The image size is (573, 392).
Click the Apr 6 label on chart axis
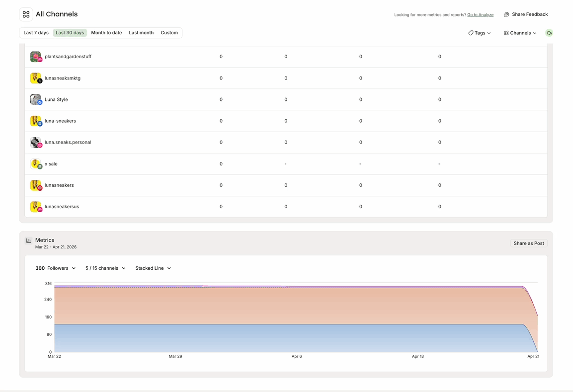pyautogui.click(x=297, y=356)
